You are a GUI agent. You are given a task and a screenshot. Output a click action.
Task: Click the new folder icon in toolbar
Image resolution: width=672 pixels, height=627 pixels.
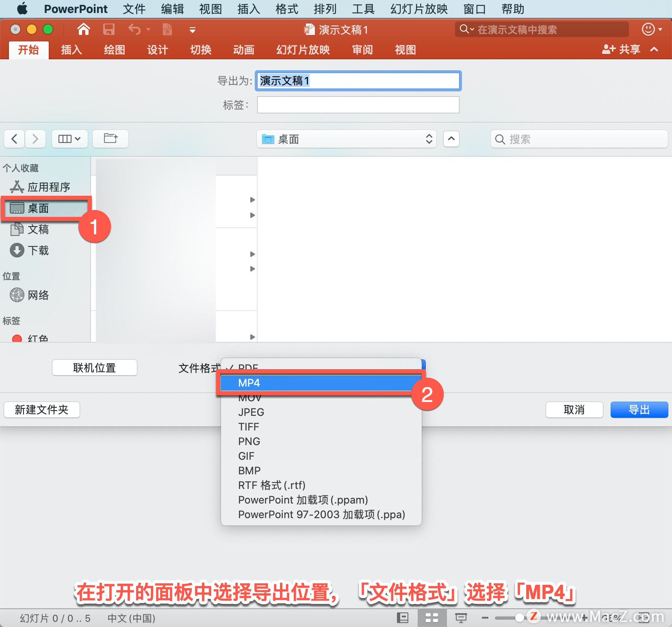[111, 139]
